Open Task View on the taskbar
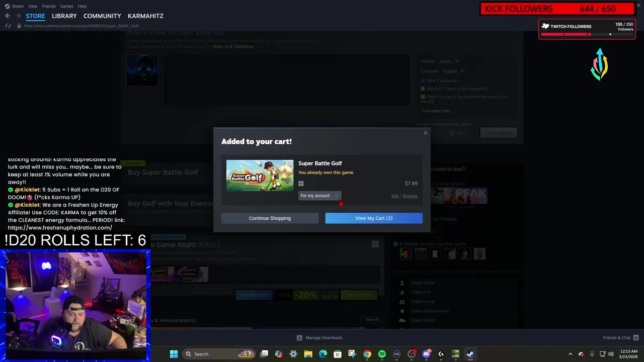This screenshot has width=644, height=362. [x=264, y=354]
